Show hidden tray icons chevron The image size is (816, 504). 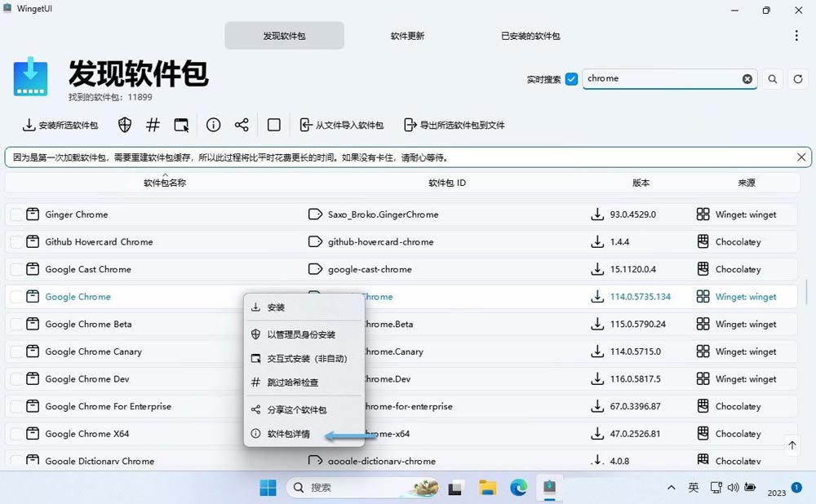click(x=672, y=488)
